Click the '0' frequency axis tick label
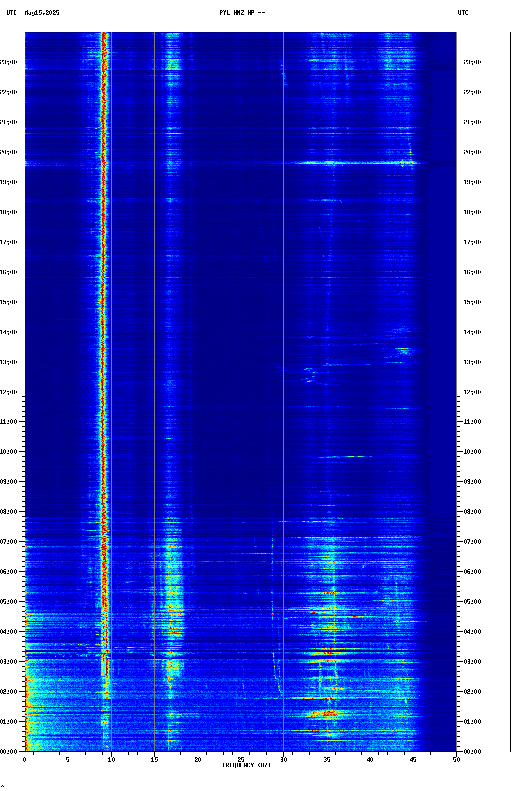Viewport: 532px width, 791px height. point(25,760)
